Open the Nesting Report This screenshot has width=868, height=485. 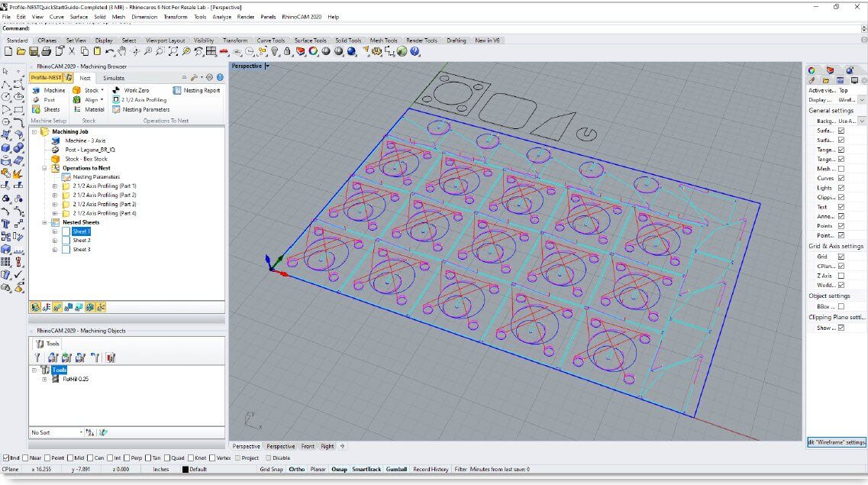tap(197, 90)
